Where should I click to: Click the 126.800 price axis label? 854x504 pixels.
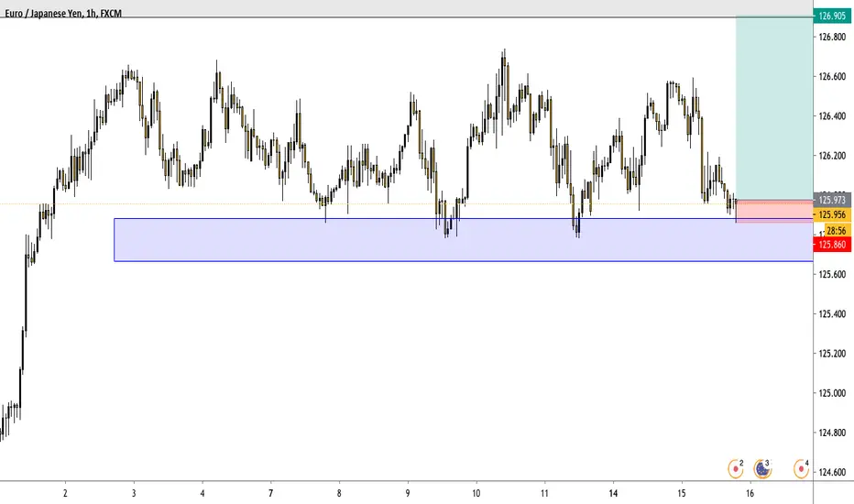click(x=832, y=37)
